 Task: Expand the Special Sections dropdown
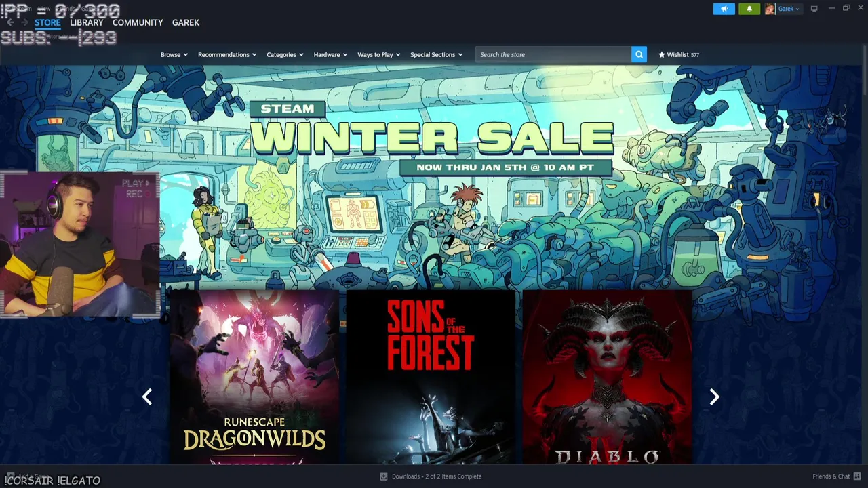click(x=437, y=54)
